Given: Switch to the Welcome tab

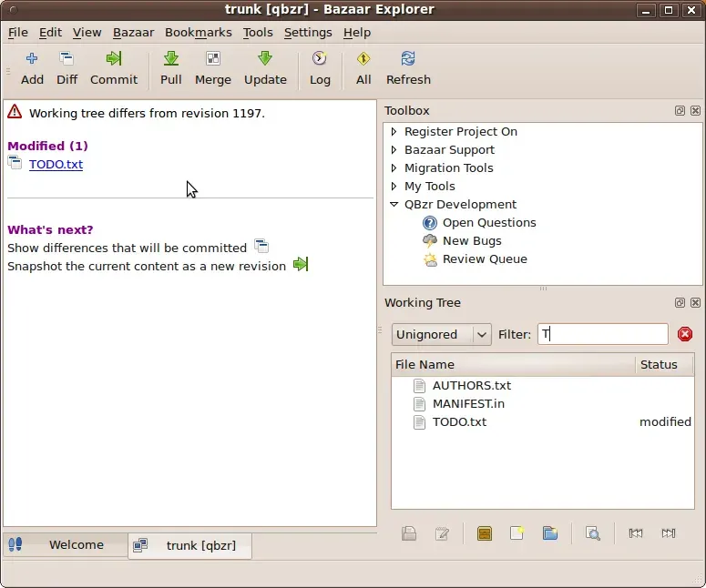Looking at the screenshot, I should coord(65,545).
